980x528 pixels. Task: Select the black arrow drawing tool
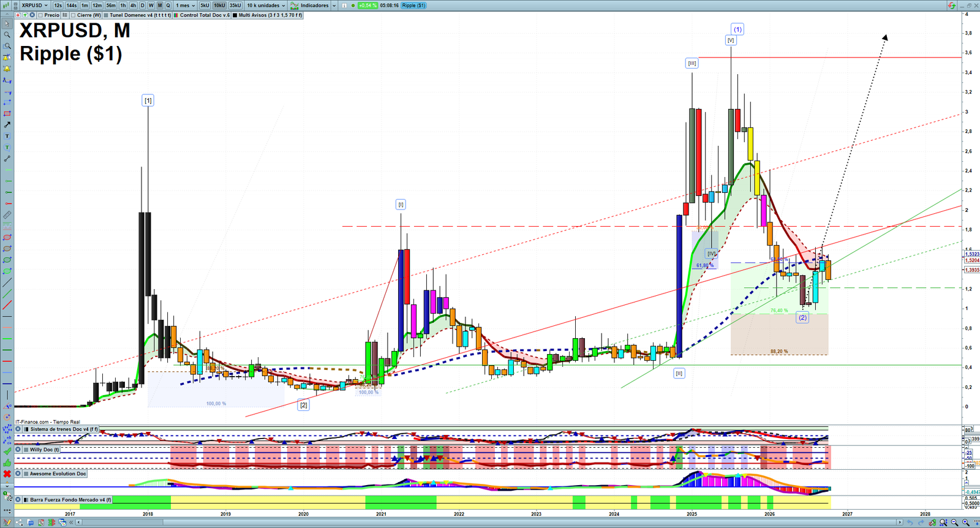point(7,124)
